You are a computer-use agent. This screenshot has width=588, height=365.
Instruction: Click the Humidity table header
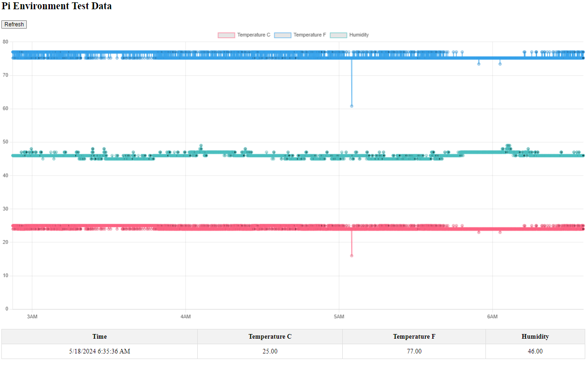(x=535, y=337)
